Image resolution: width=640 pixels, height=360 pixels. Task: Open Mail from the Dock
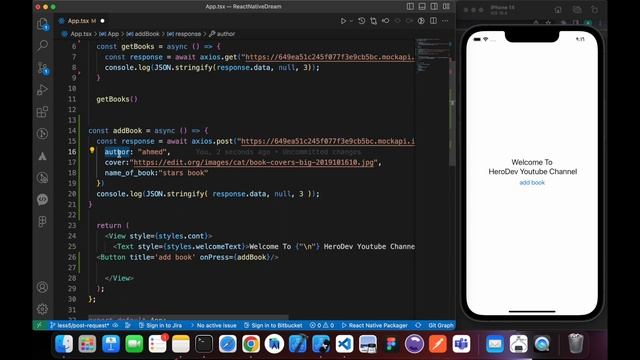click(495, 344)
